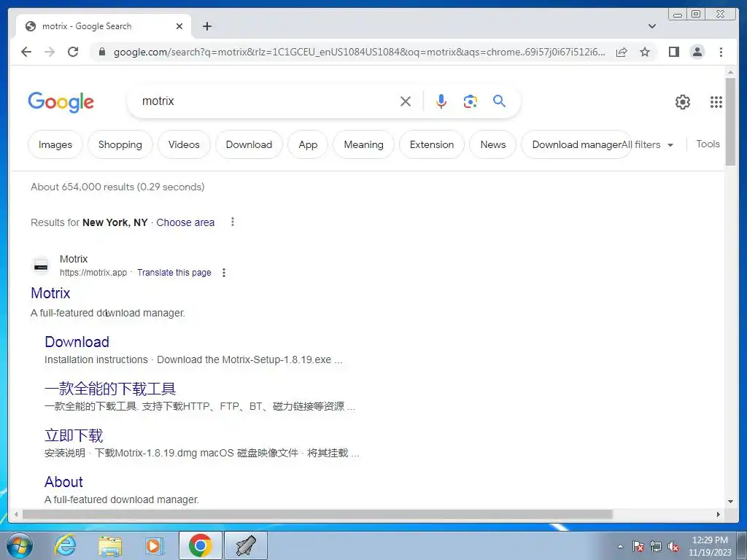Viewport: 747px width, 560px height.
Task: Clear the search box text
Action: point(406,101)
